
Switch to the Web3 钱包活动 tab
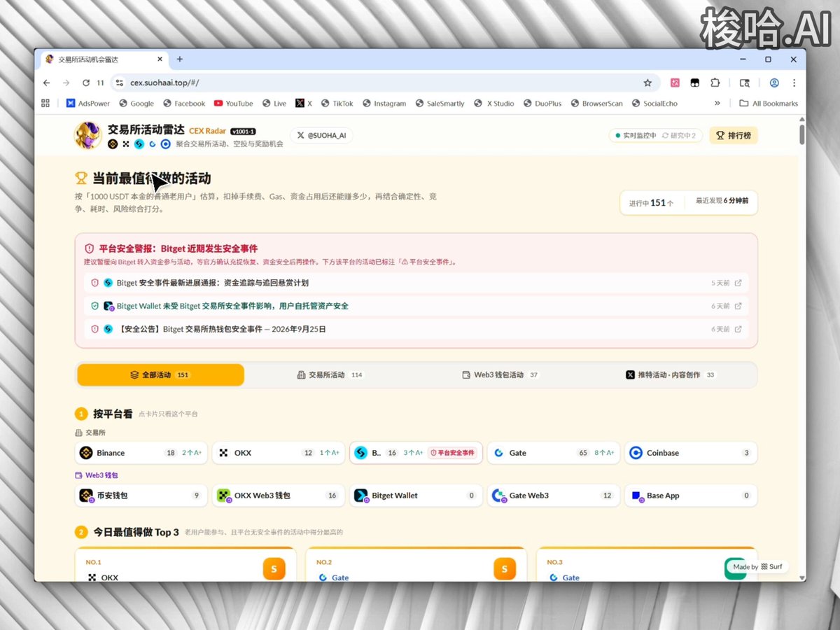pyautogui.click(x=500, y=374)
